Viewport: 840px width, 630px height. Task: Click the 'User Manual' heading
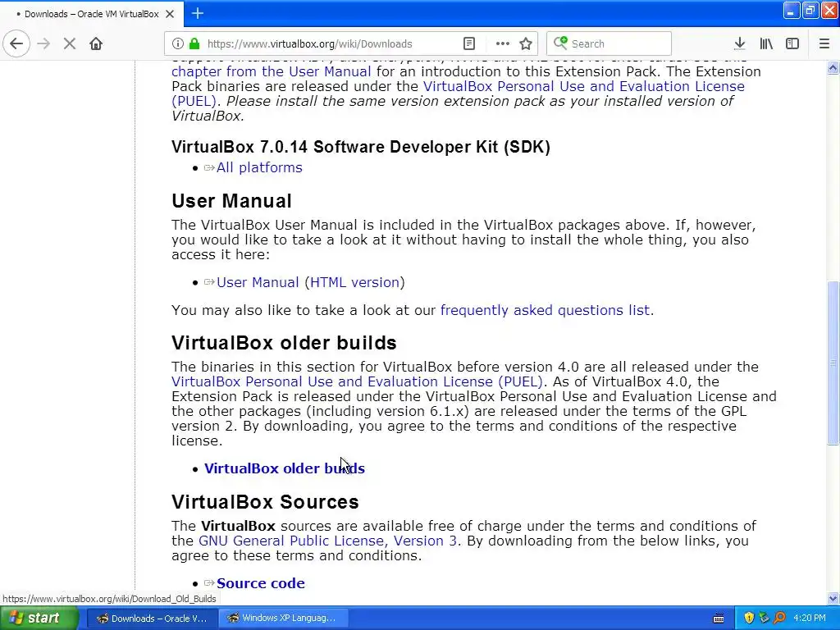pos(231,201)
